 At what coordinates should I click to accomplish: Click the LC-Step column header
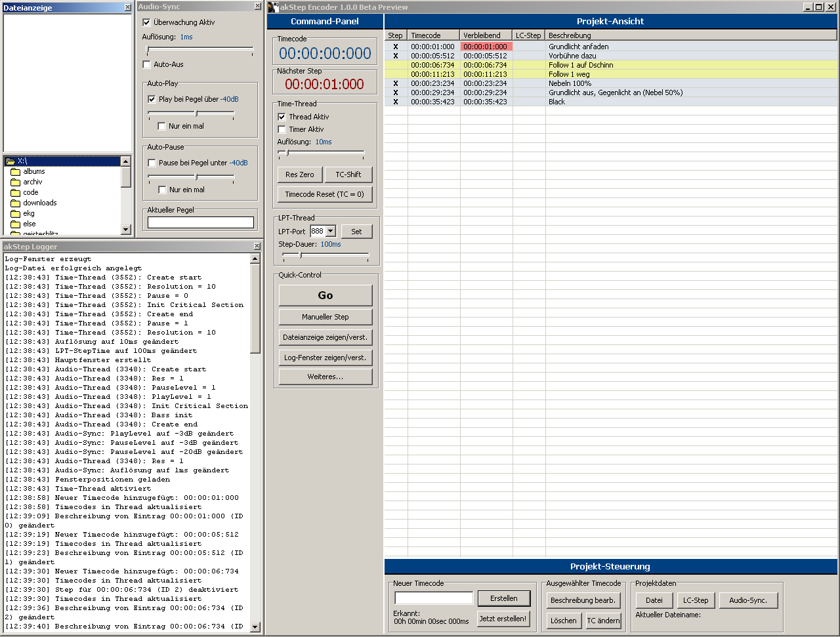coord(528,35)
